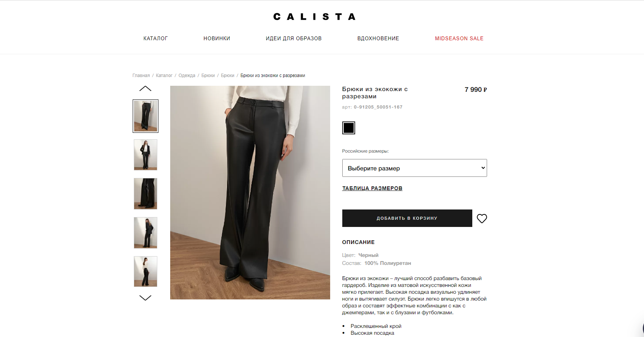View the third thumbnail showing trouser close-up
This screenshot has width=644, height=337.
click(x=146, y=194)
